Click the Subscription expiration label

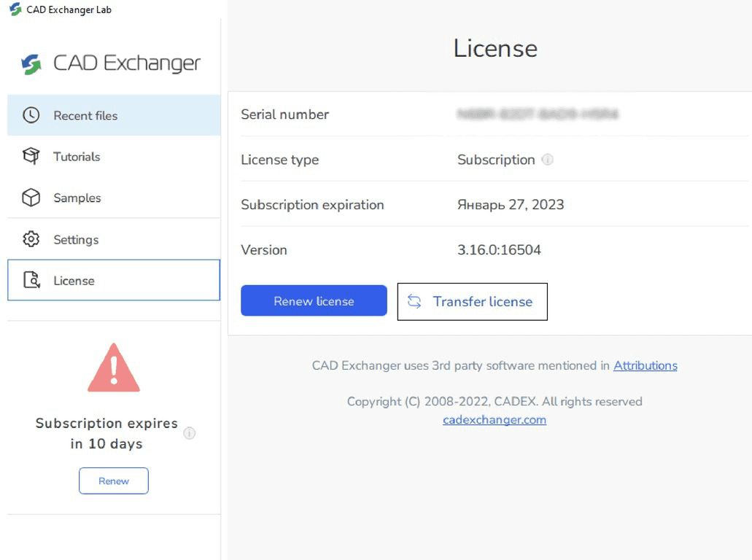(x=312, y=205)
